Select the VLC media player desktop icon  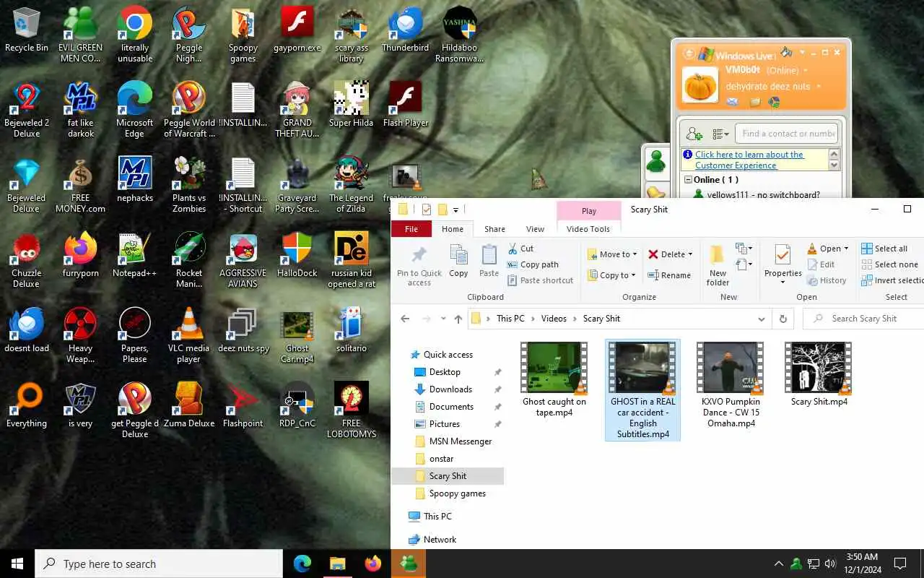tap(189, 335)
